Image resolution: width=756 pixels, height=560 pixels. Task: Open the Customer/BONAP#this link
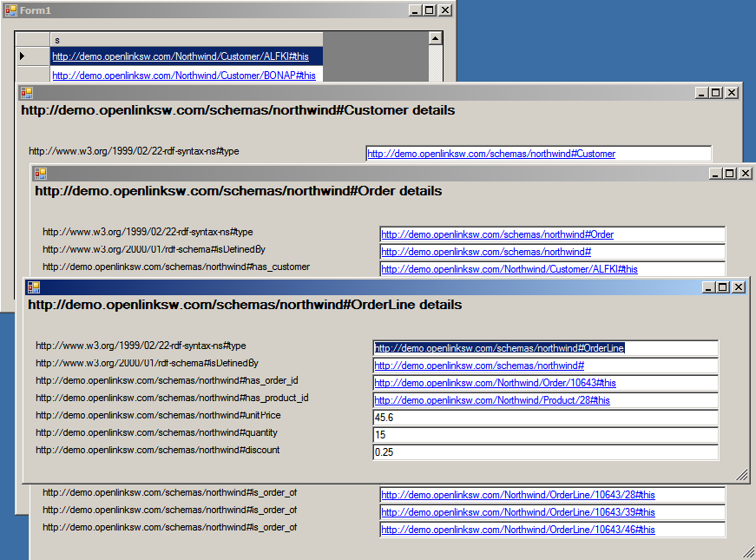coord(183,76)
